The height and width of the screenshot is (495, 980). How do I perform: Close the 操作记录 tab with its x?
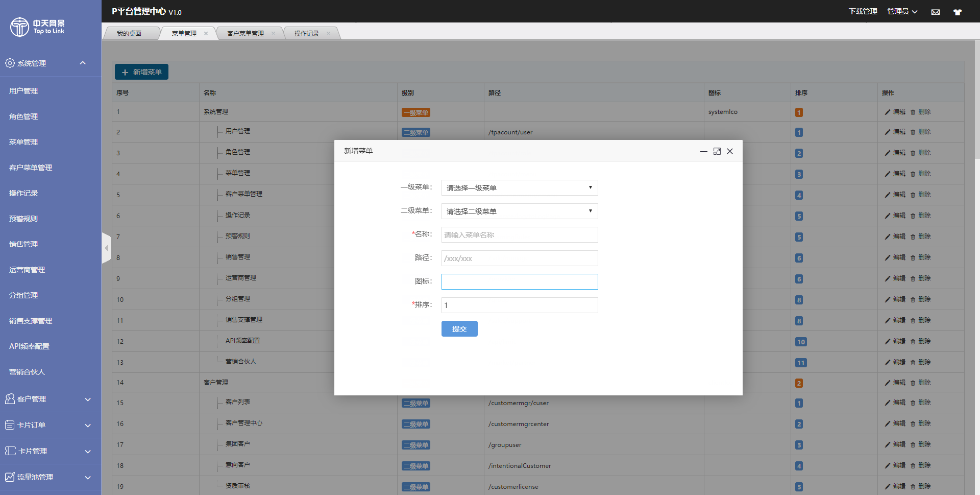coord(329,33)
